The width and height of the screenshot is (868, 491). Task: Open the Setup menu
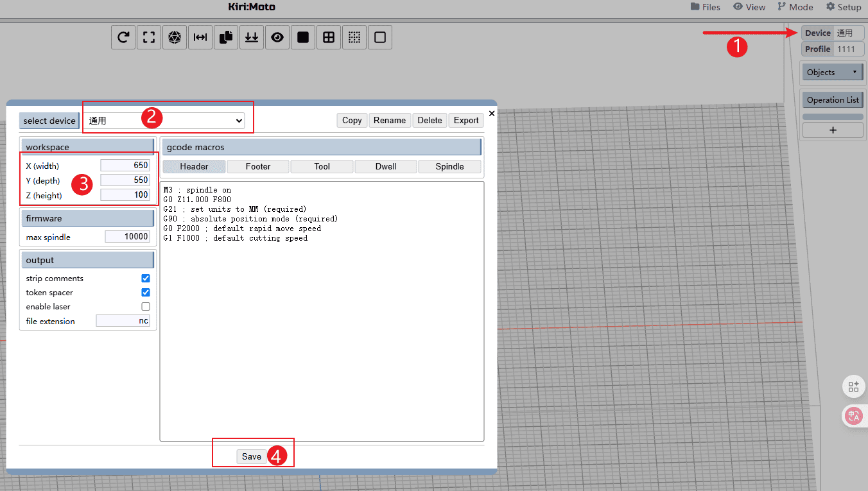[843, 7]
